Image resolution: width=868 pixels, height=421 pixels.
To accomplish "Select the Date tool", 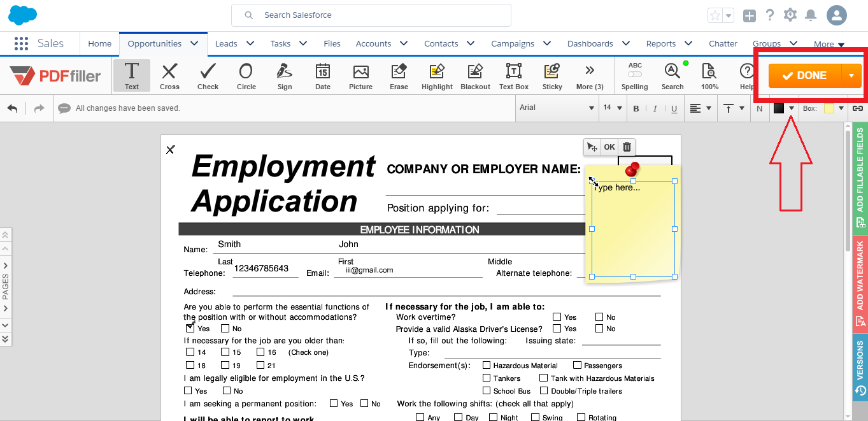I will pyautogui.click(x=323, y=75).
